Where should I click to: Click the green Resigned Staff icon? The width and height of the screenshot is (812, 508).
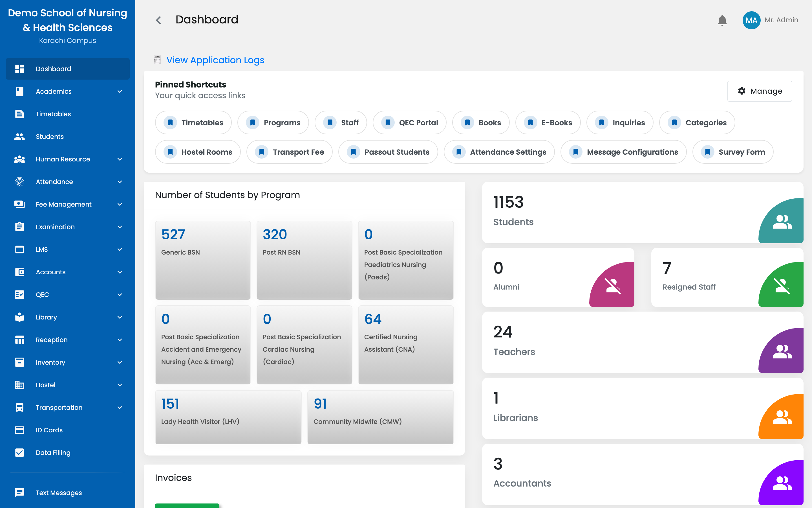[782, 286]
